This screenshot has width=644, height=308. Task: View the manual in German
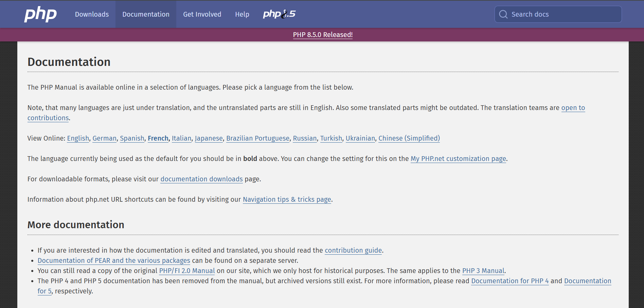click(105, 138)
